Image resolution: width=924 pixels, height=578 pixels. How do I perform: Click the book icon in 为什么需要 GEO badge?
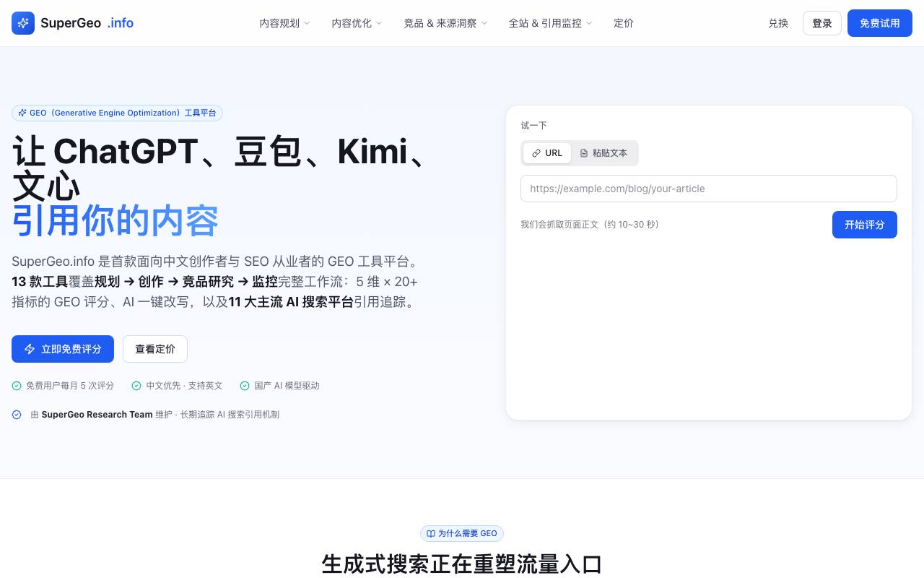[431, 534]
